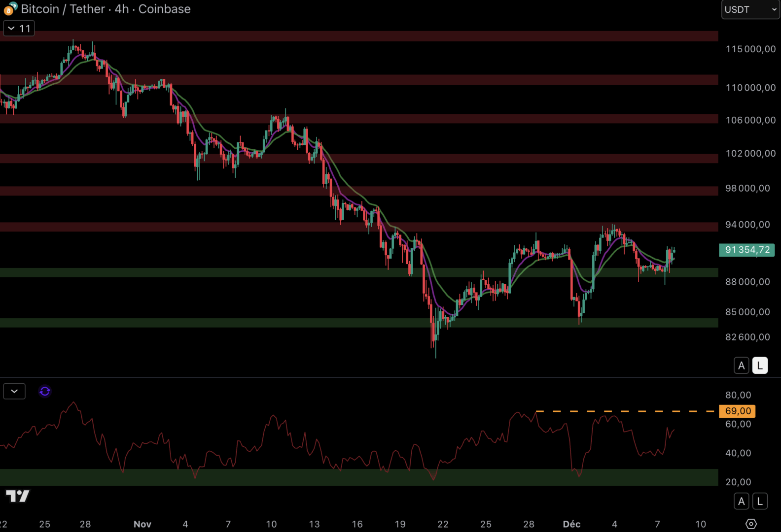
Task: Click the TradingView logo
Action: point(18,496)
